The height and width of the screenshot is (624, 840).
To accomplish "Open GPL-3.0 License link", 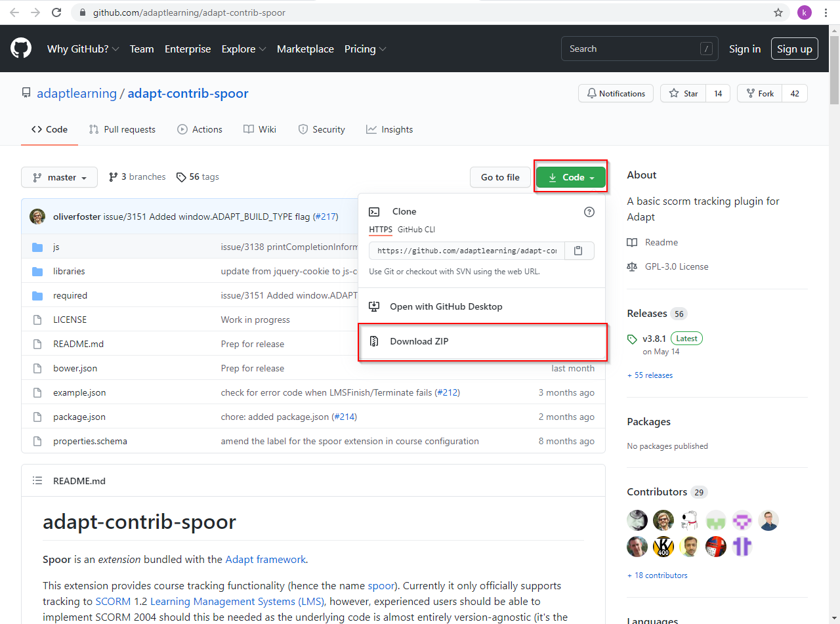I will pos(677,266).
